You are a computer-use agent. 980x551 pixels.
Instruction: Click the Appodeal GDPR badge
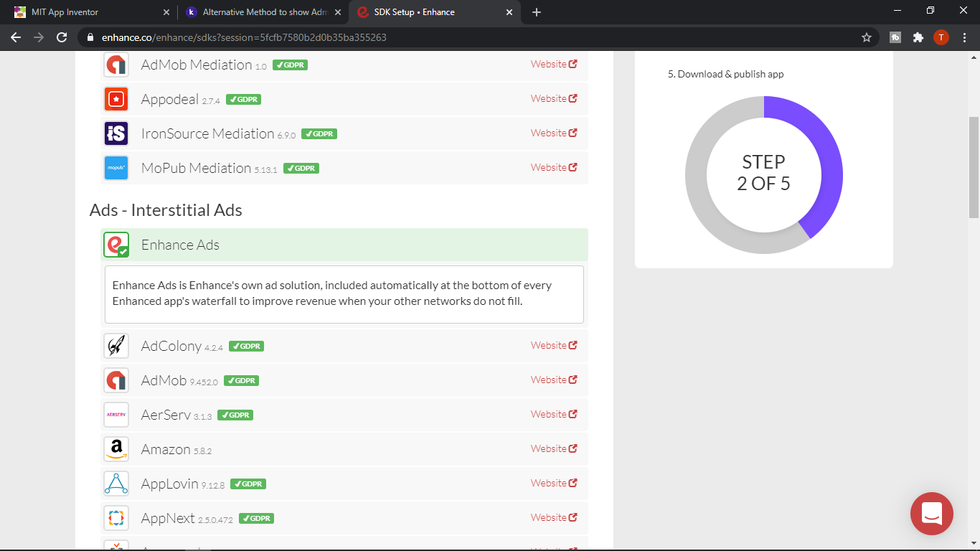(x=243, y=100)
